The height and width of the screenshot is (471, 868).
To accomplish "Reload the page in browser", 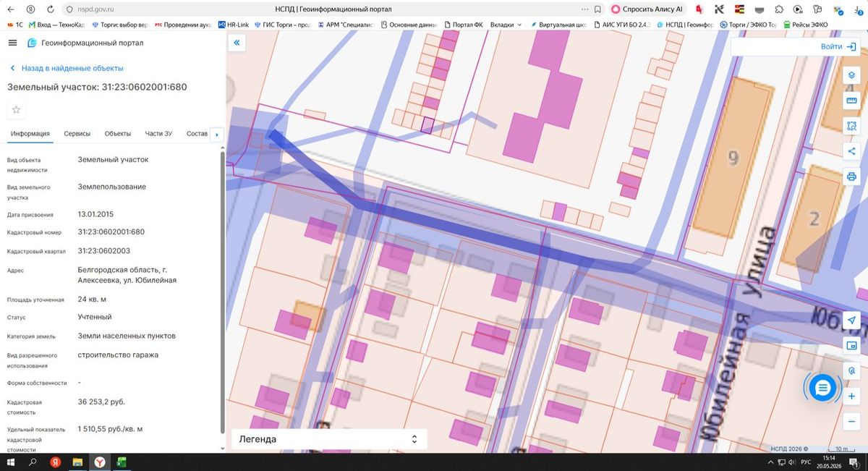I will (51, 9).
